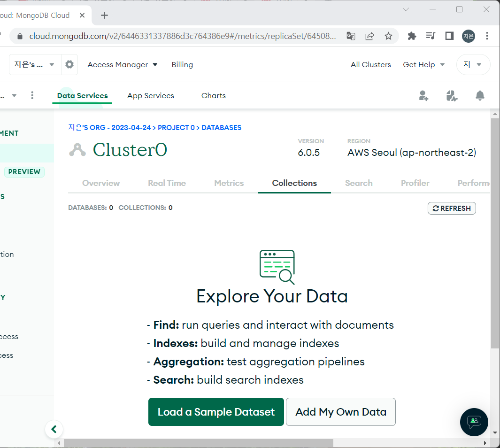The width and height of the screenshot is (500, 448).
Task: Click the site lock icon in address bar
Action: pos(20,36)
